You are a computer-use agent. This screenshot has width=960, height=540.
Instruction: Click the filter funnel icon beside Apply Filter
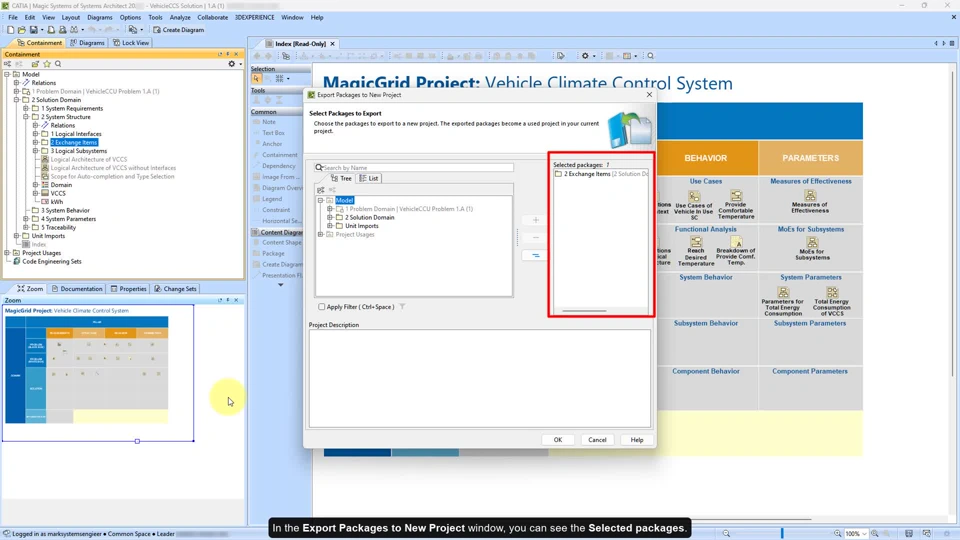click(402, 307)
